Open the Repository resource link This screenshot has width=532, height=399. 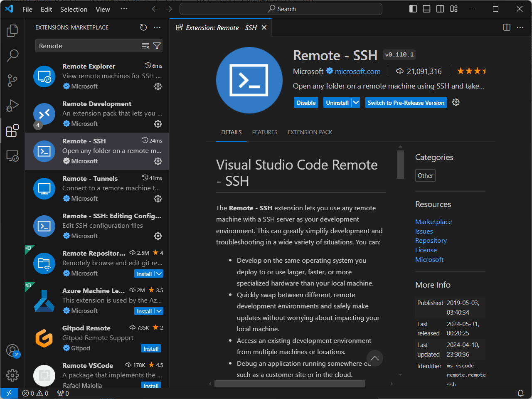point(431,241)
